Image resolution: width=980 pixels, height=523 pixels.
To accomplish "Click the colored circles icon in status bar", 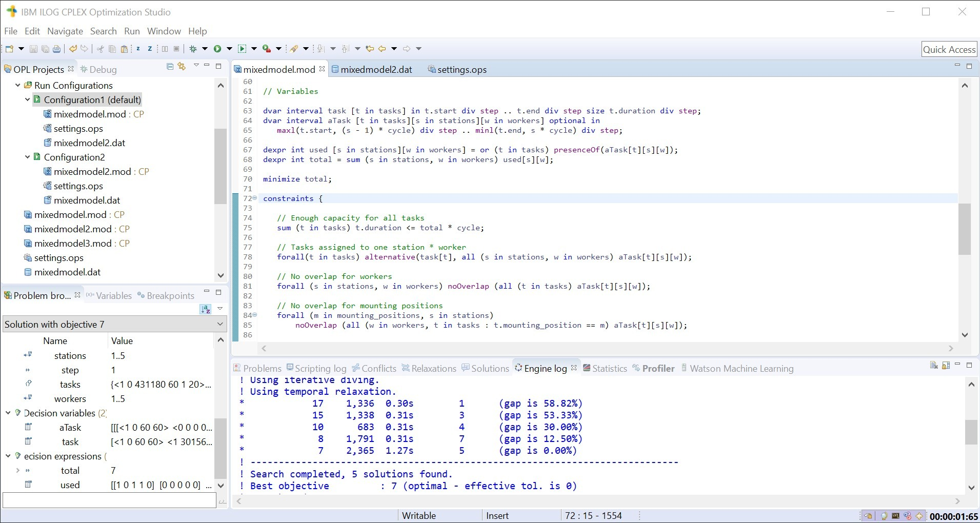I will point(908,516).
